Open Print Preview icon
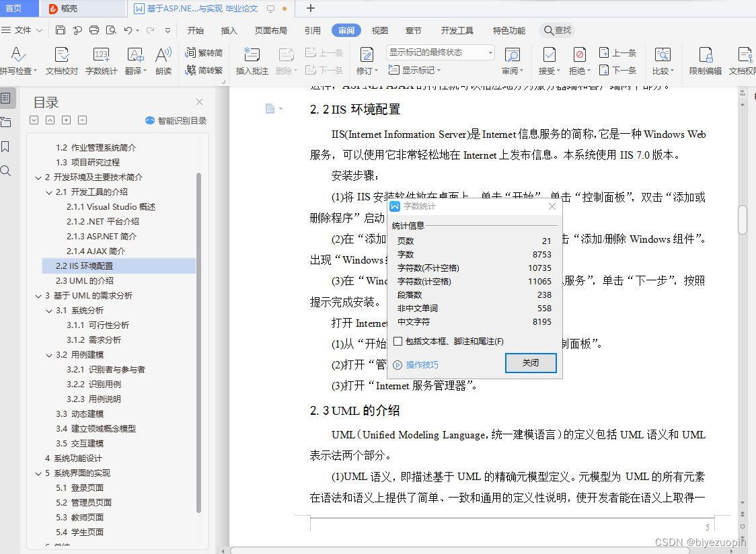 point(111,30)
